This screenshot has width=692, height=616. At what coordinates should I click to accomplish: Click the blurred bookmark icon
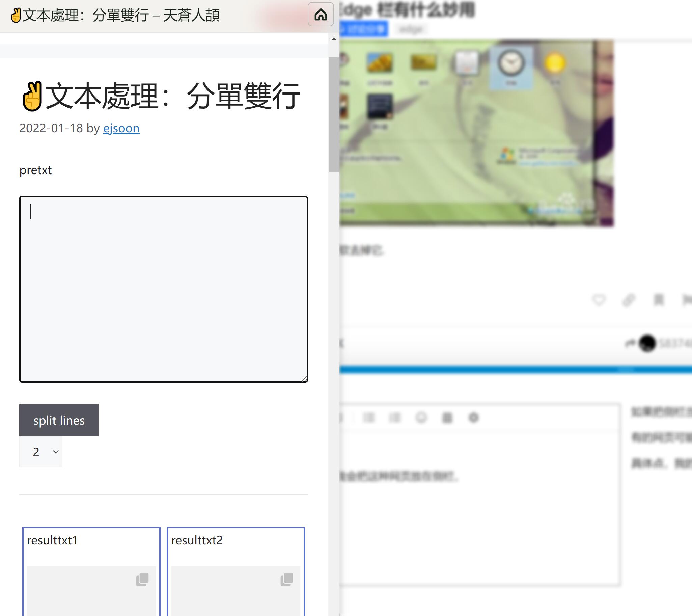[x=659, y=300]
